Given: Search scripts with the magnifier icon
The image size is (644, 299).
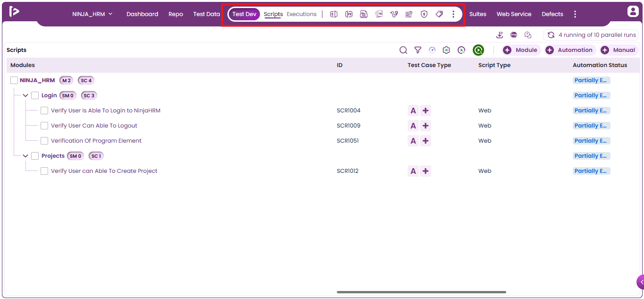Looking at the screenshot, I should [x=403, y=50].
